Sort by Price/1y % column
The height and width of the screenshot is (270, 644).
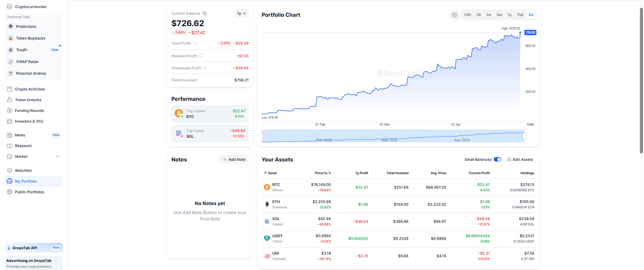click(x=323, y=173)
